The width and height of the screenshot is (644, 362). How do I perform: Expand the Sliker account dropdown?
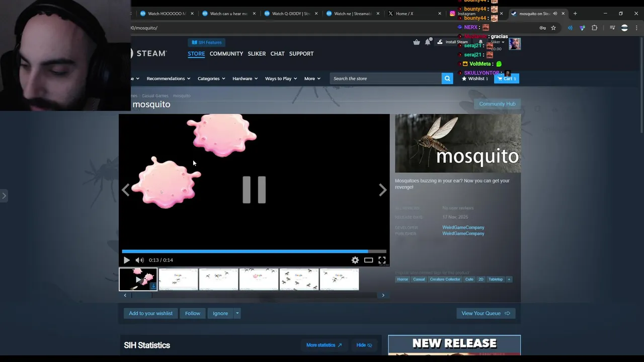click(x=498, y=42)
